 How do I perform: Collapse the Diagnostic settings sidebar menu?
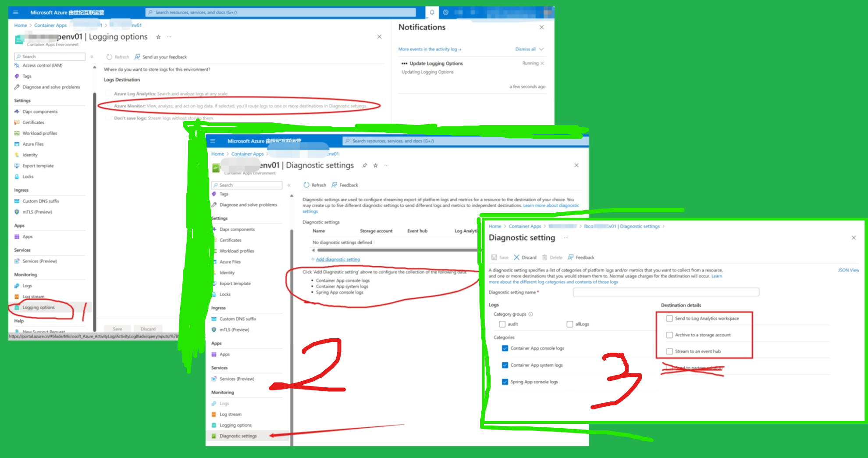289,185
